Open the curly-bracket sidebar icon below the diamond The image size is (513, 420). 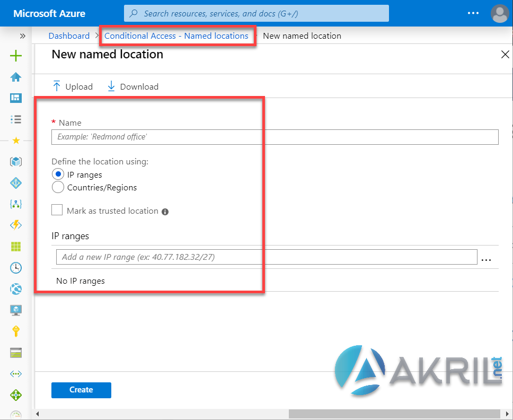point(16,204)
